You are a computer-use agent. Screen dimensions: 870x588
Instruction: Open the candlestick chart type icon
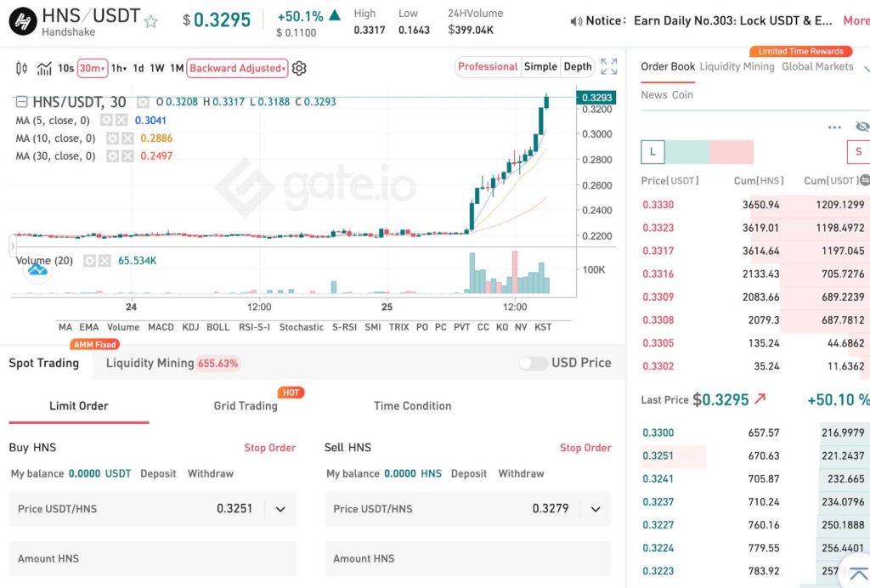[x=21, y=68]
